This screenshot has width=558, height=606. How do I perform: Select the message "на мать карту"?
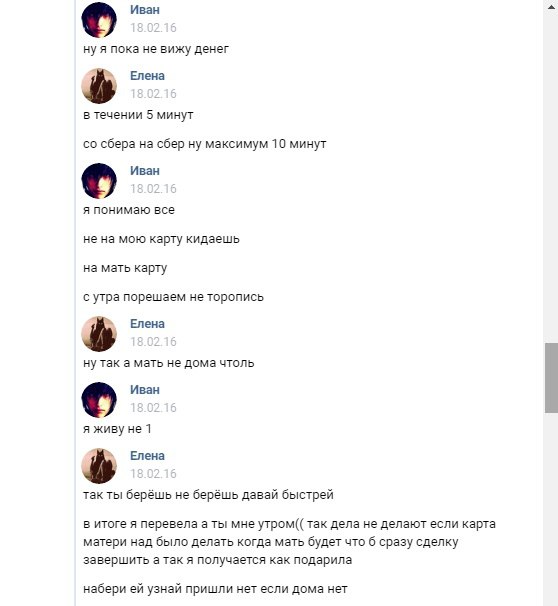(x=125, y=268)
